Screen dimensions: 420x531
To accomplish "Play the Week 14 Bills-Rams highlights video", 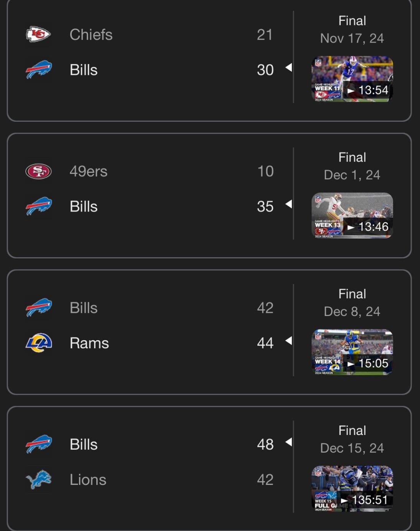I will click(352, 352).
